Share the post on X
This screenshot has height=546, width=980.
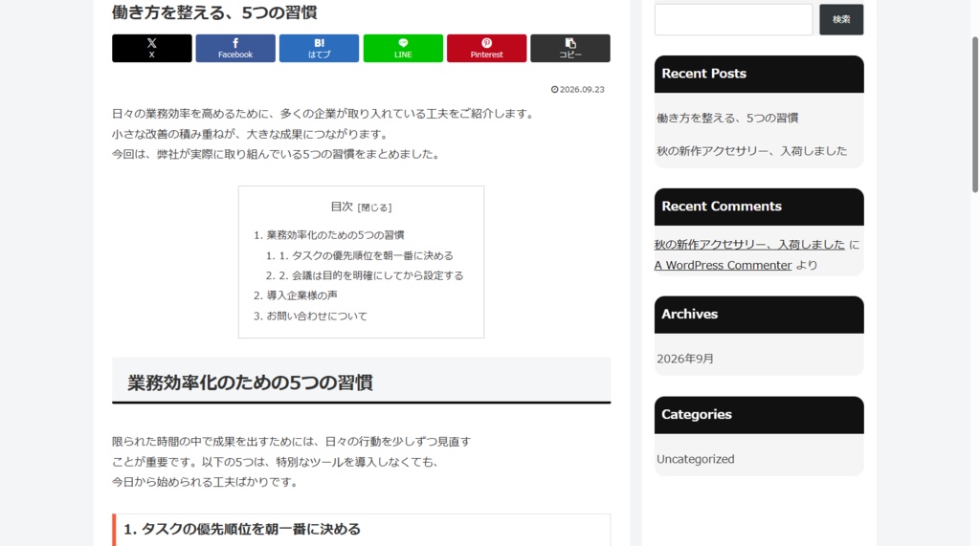(152, 48)
